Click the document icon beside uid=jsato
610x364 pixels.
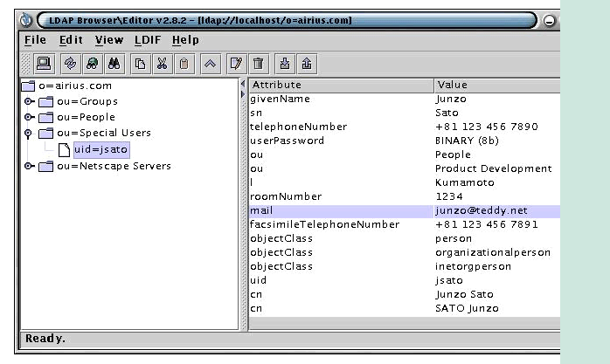(x=64, y=149)
